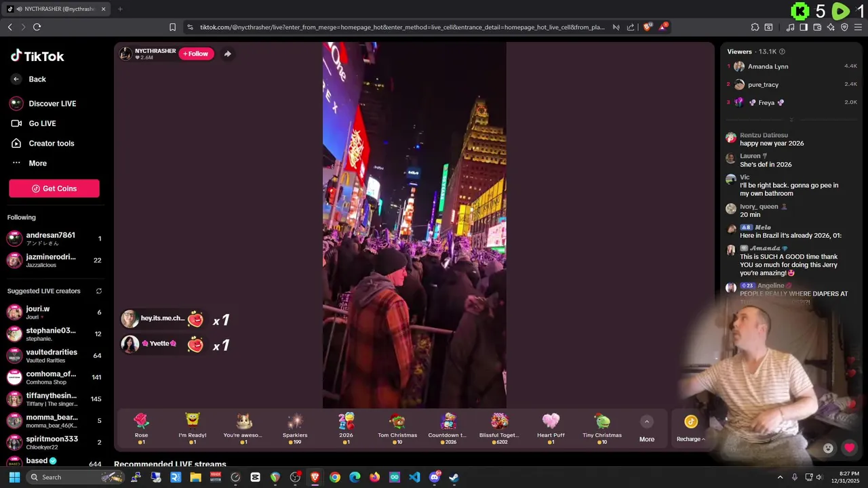Open jazminerodri... live stream
The image size is (868, 488).
(x=54, y=260)
